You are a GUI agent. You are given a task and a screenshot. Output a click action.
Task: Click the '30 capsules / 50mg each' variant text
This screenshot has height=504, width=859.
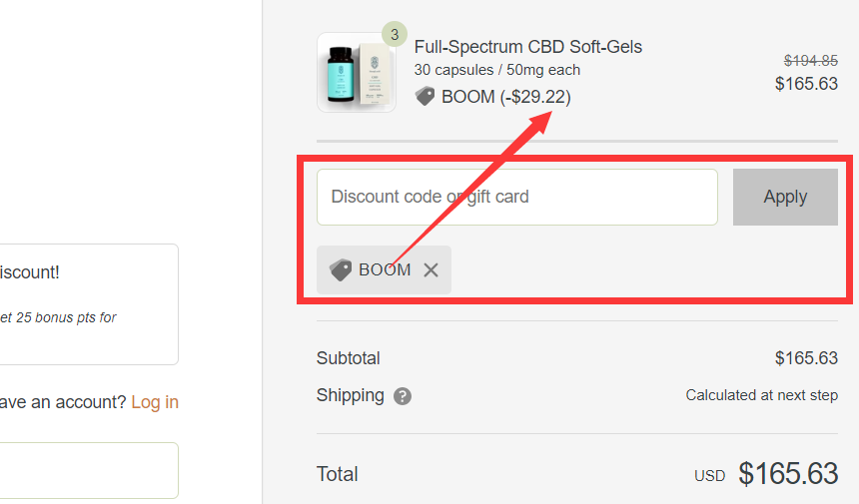click(x=496, y=70)
